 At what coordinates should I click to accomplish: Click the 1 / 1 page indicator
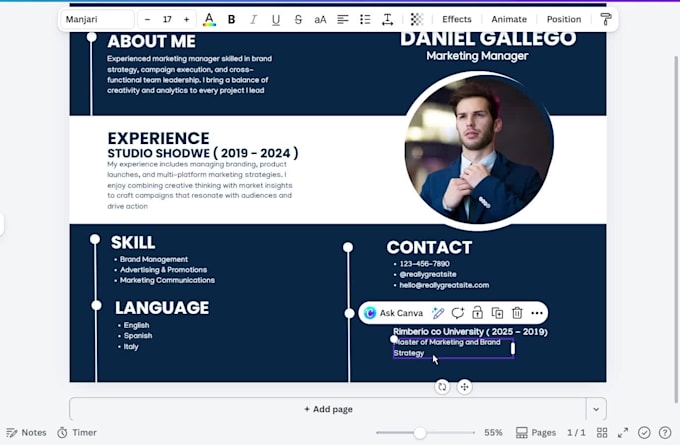(x=576, y=432)
